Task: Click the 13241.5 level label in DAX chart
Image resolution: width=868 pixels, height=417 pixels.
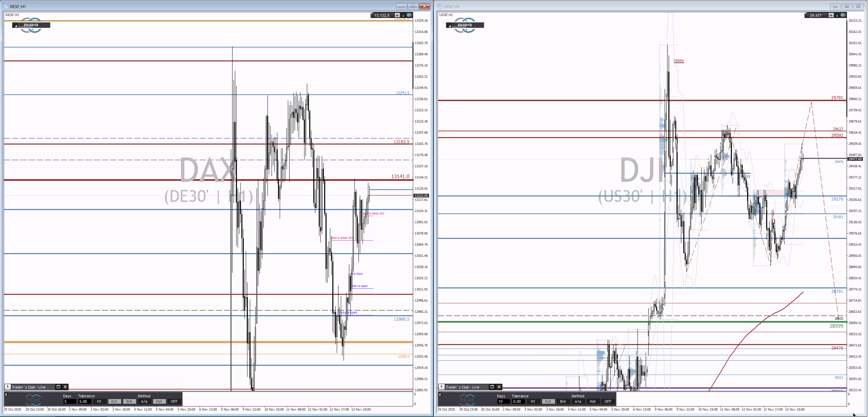Action: pos(402,93)
